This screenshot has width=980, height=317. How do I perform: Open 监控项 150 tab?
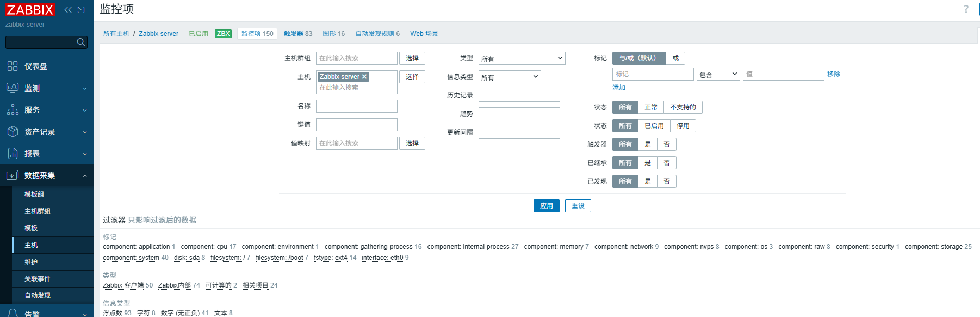point(257,34)
